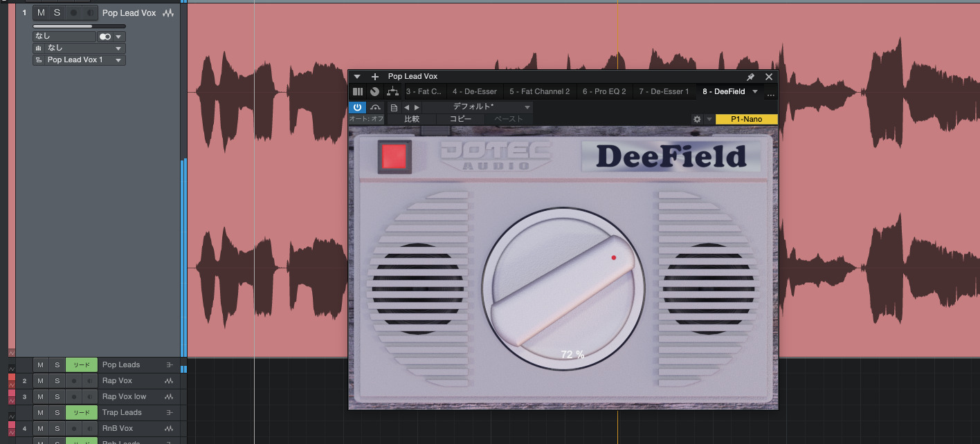The height and width of the screenshot is (444, 980).
Task: Click the macro knob icon in plugin header
Action: [x=374, y=91]
